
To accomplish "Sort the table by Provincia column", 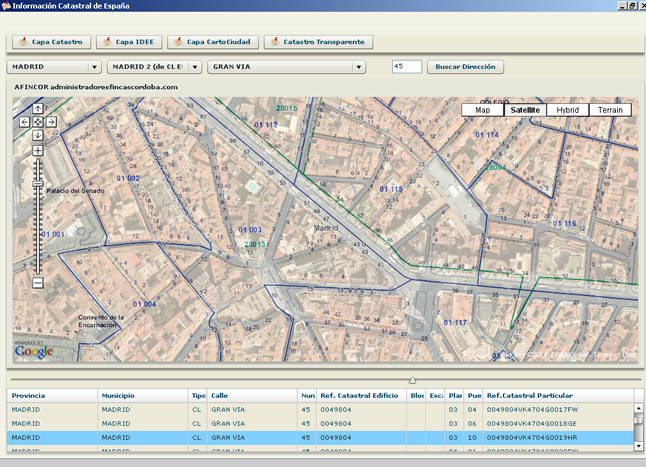I will (x=52, y=396).
